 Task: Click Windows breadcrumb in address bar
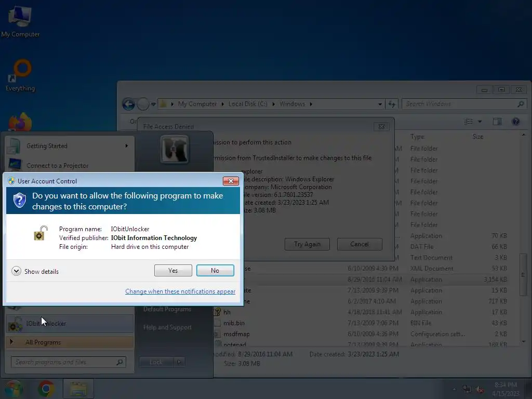click(x=292, y=104)
